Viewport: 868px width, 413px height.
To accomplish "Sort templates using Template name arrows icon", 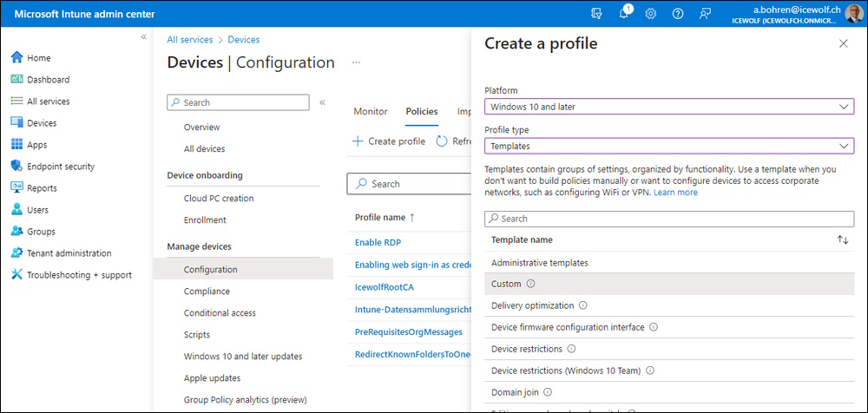I will click(843, 239).
